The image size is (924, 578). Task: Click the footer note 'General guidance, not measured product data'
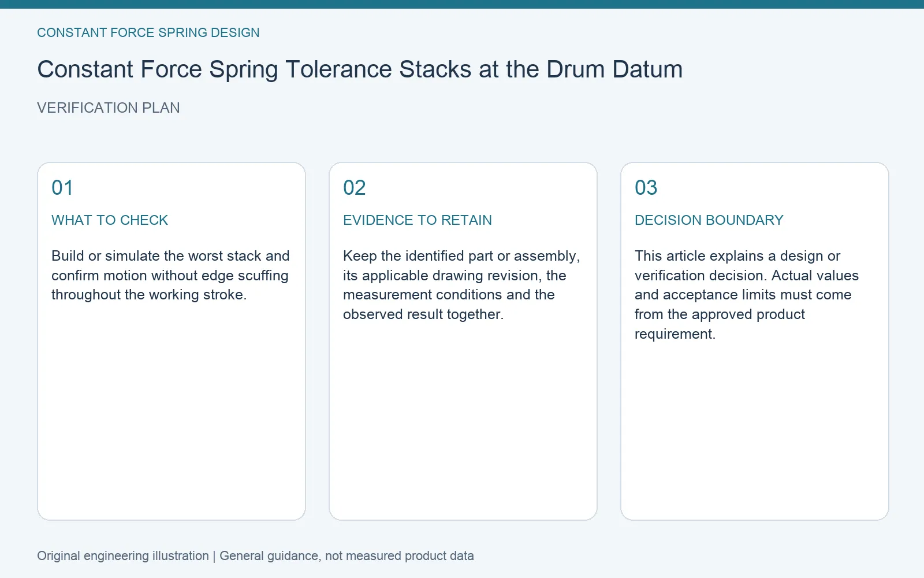pos(346,556)
